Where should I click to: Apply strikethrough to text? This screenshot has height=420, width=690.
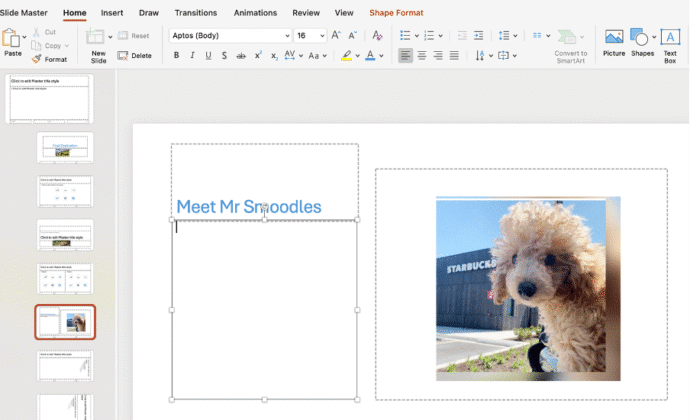(241, 56)
